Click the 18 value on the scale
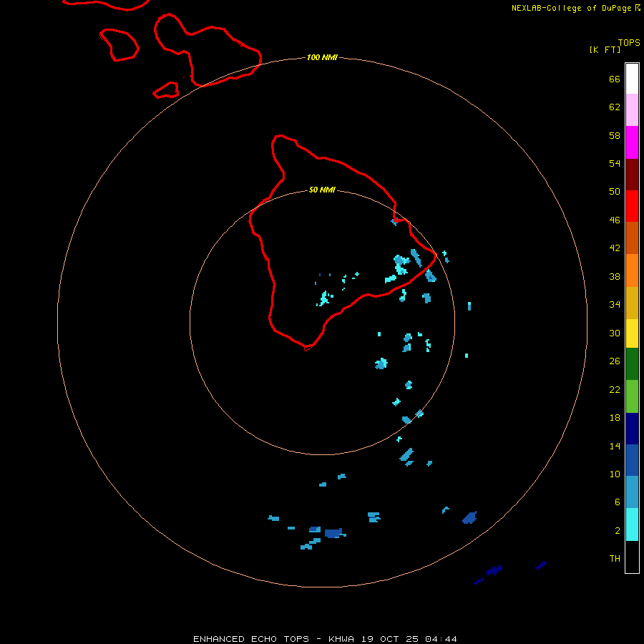Image resolution: width=644 pixels, height=644 pixels. coord(615,418)
